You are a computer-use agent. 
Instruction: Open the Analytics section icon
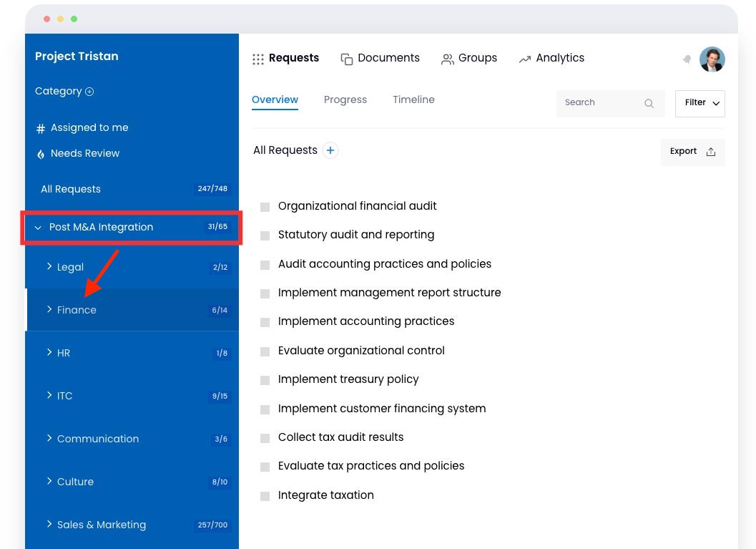526,58
